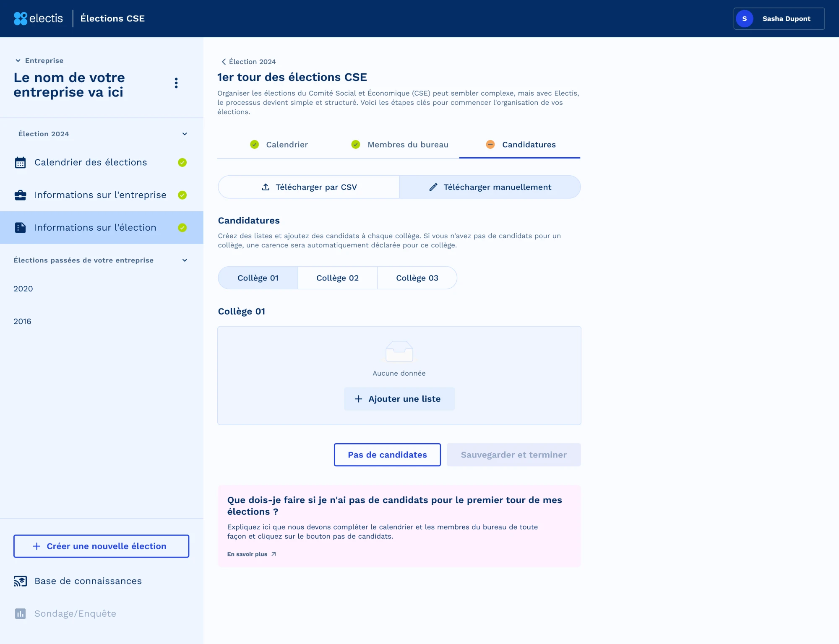This screenshot has height=644, width=839.
Task: Select Collège 01 segment
Action: pos(258,278)
